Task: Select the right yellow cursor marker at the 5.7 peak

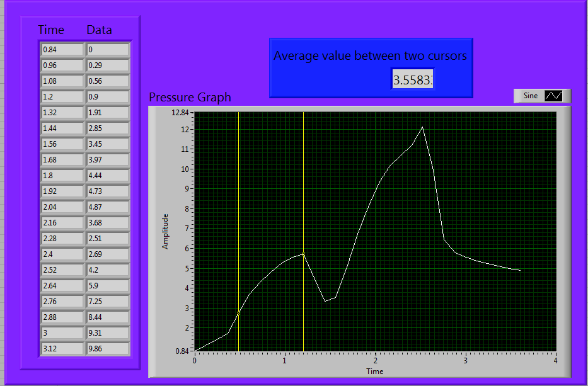Action: 303,254
